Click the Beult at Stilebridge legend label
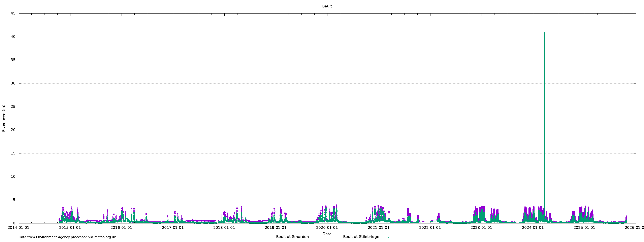Viewport: 644px width, 242px height. [361, 237]
